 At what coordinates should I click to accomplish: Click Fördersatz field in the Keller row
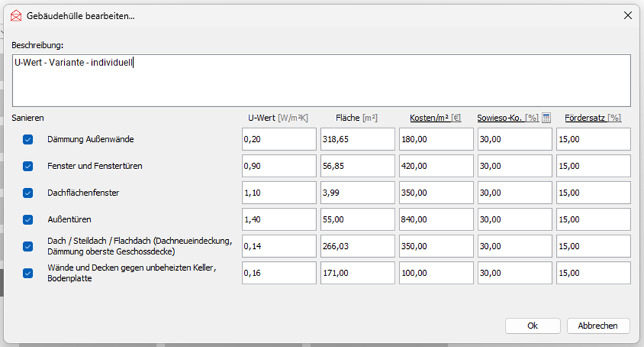(x=593, y=273)
